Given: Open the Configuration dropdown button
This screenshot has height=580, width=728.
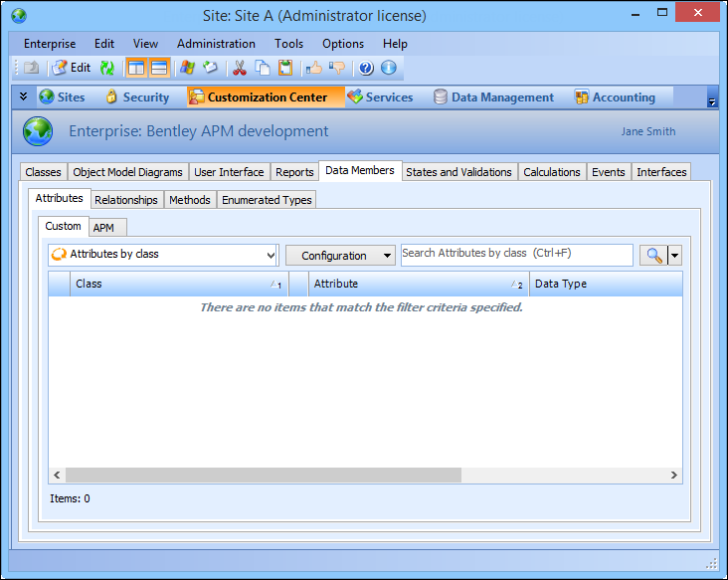Looking at the screenshot, I should (x=340, y=256).
